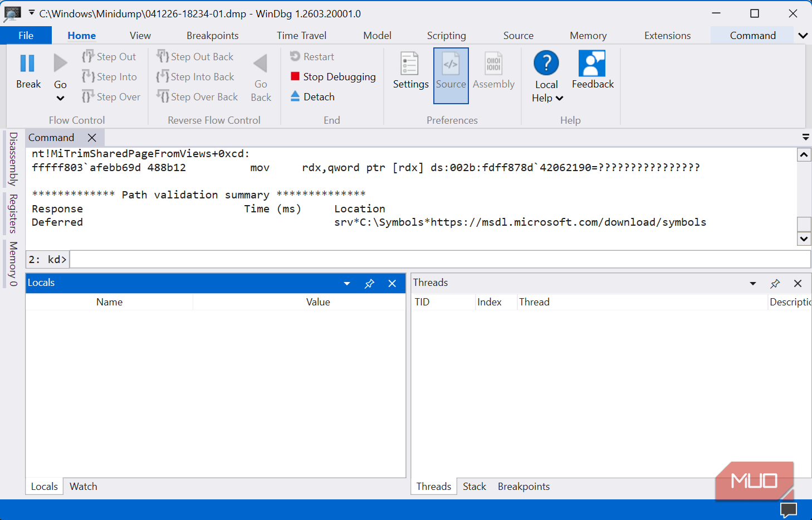
Task: Open the Extensions ribbon tab
Action: [x=667, y=35]
